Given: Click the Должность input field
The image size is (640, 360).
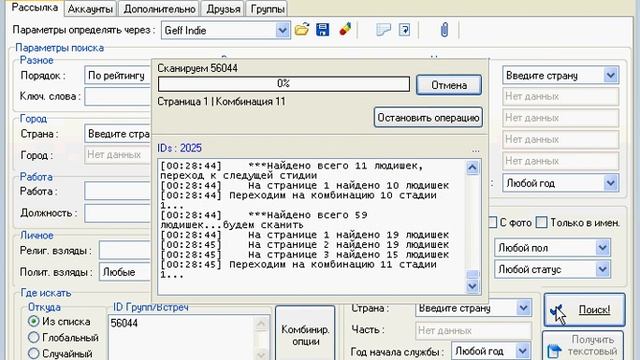Looking at the screenshot, I should click(118, 213).
